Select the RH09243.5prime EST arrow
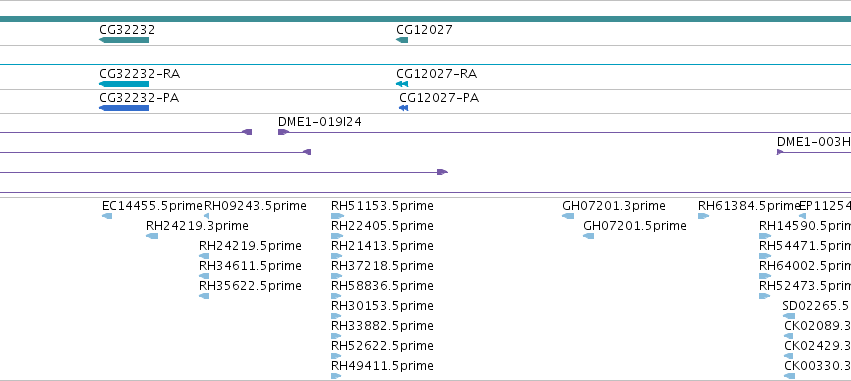The height and width of the screenshot is (381, 851). point(206,216)
